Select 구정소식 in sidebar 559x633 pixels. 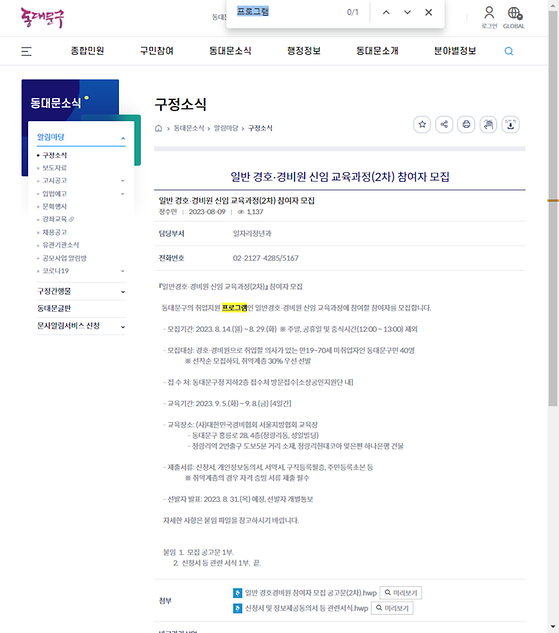coord(54,155)
